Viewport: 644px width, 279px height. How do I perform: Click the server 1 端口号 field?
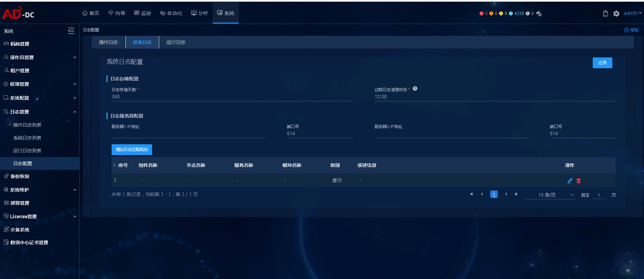pos(320,134)
